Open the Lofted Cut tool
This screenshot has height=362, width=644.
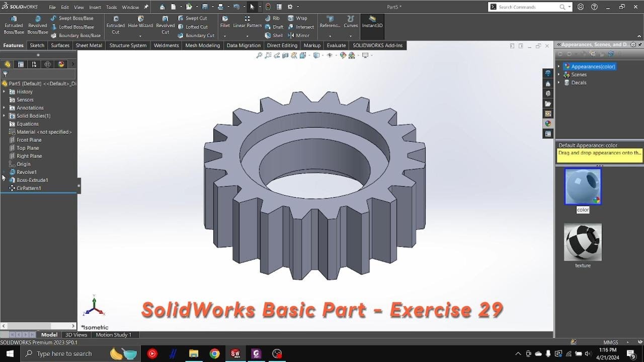[193, 27]
